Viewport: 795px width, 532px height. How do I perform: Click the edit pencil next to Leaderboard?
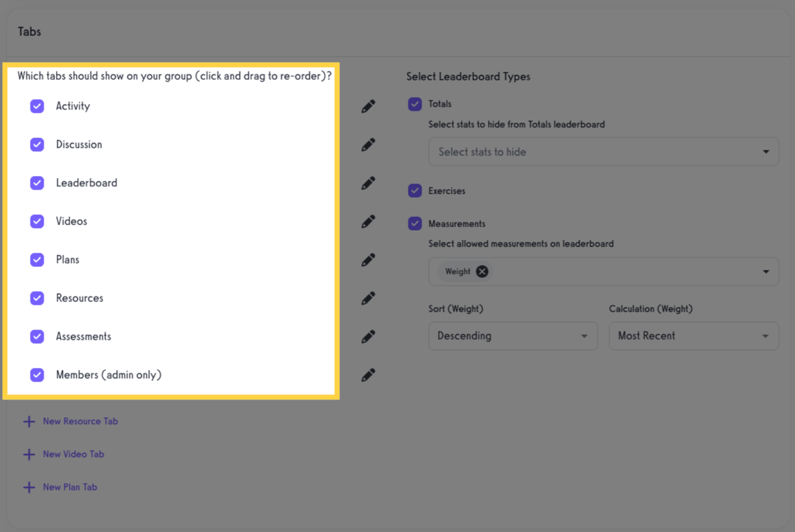point(368,182)
